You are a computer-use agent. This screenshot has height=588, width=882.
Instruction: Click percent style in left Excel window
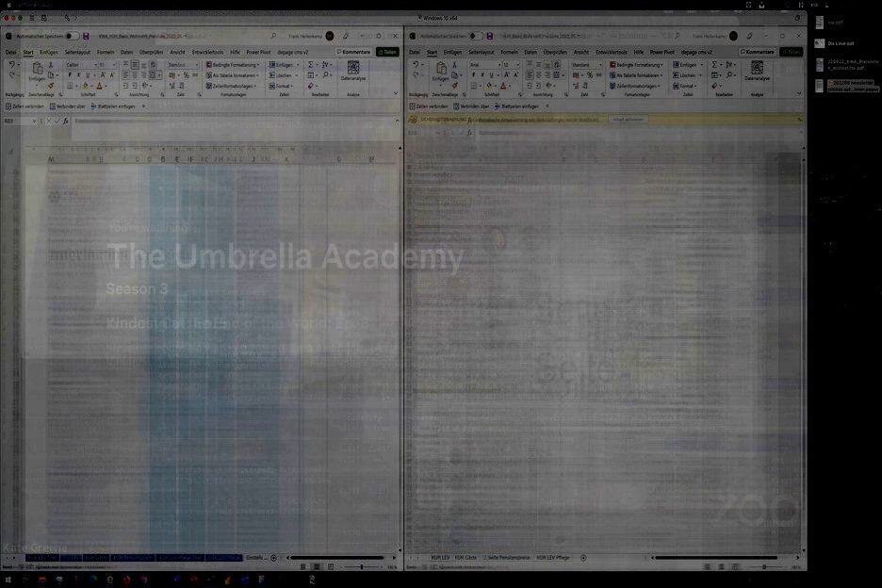tap(186, 75)
